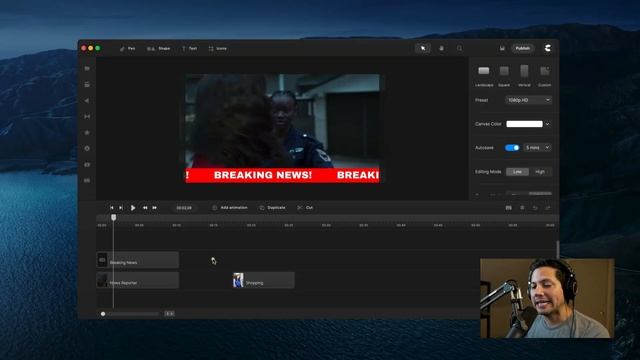Select the Text tool
The height and width of the screenshot is (360, 640).
click(189, 49)
